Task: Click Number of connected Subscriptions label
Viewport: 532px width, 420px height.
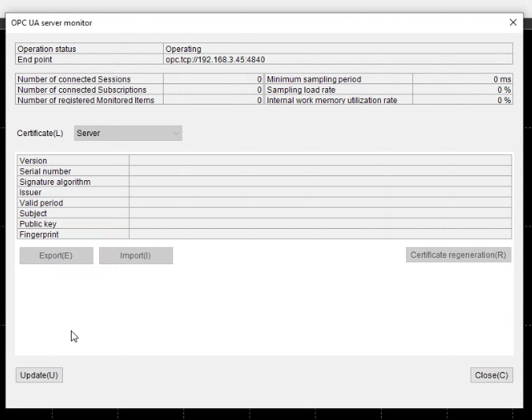Action: click(82, 90)
